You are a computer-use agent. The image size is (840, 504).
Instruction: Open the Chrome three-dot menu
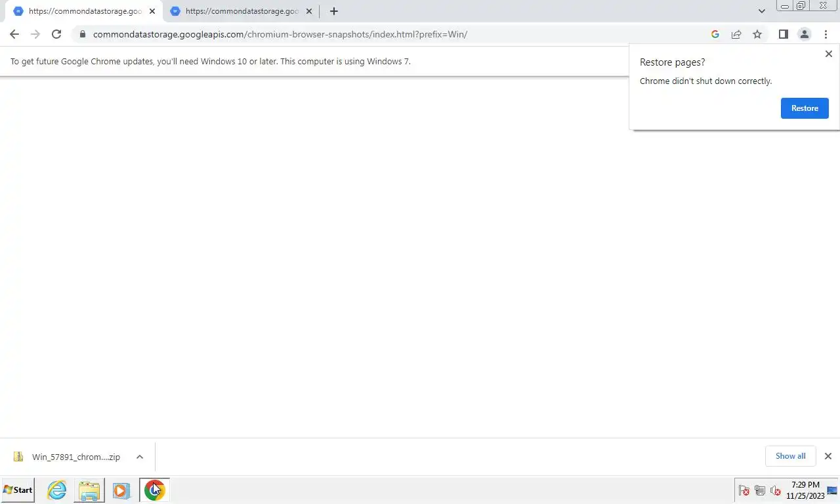click(x=826, y=34)
